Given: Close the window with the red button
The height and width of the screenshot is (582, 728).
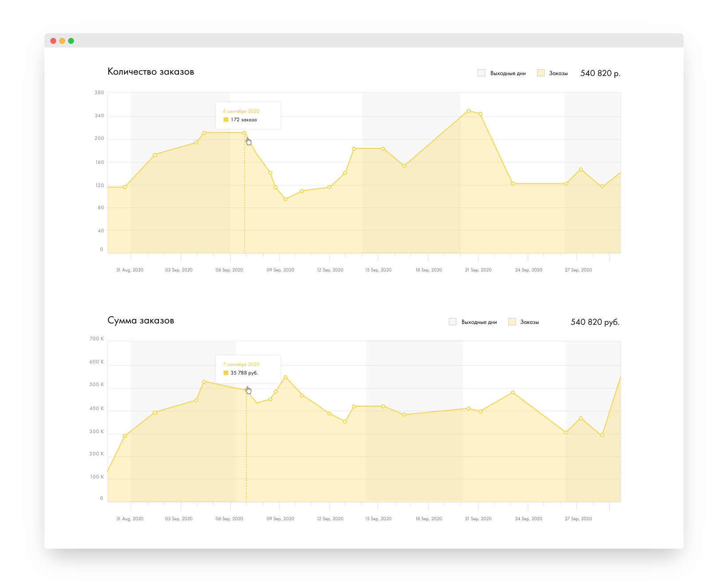Looking at the screenshot, I should [x=53, y=41].
